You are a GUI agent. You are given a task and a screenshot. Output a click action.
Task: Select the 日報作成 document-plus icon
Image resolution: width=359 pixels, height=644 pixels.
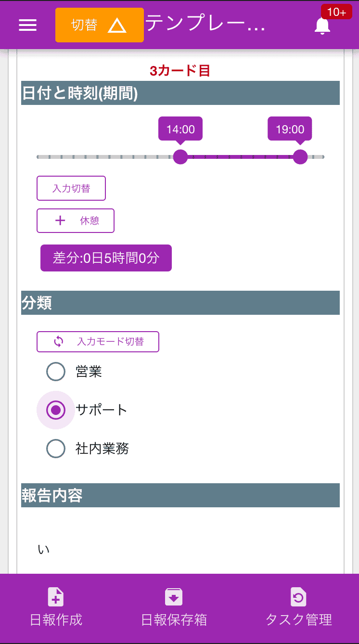tap(55, 597)
